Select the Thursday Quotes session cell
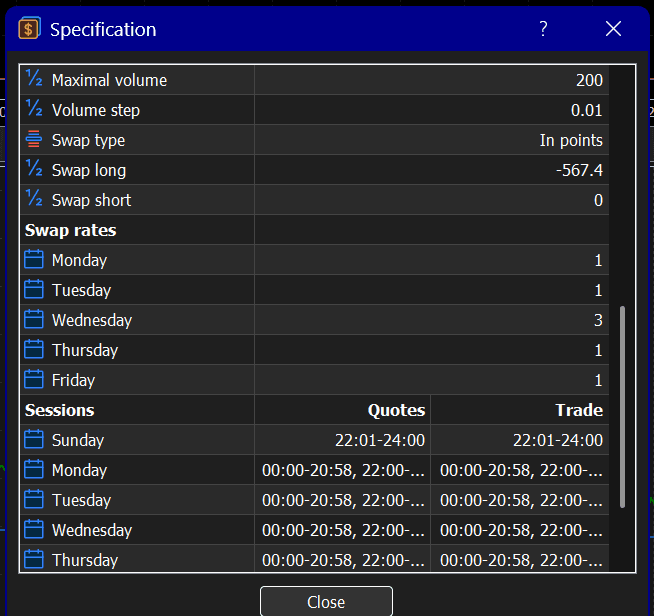Viewport: 654px width, 616px height. point(343,560)
